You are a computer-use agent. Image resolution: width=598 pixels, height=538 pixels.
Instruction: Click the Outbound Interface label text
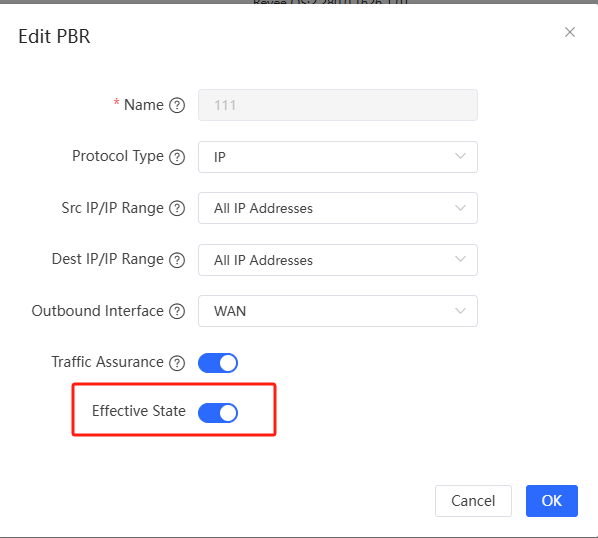point(98,311)
